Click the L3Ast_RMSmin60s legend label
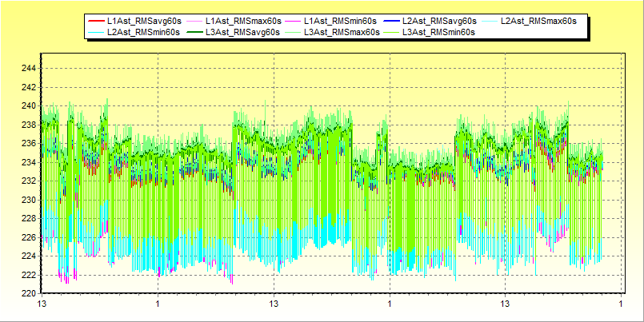This screenshot has height=322, width=644. [x=439, y=32]
